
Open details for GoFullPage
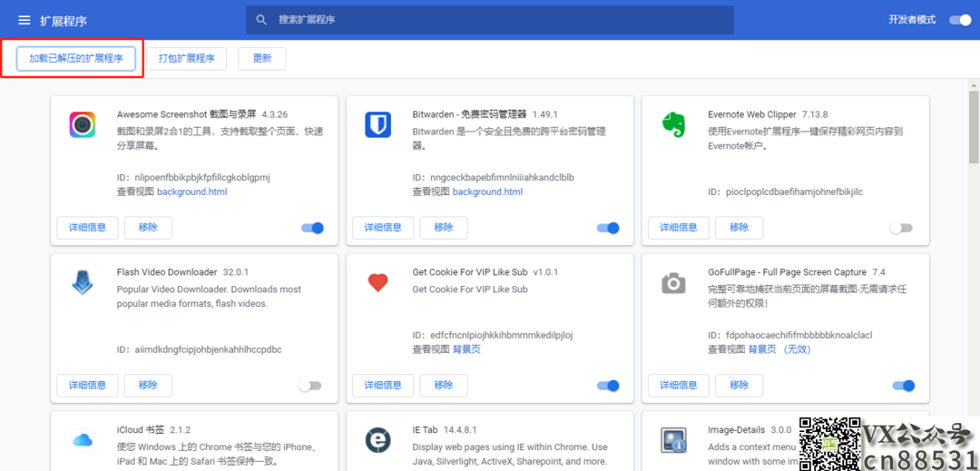[x=679, y=386]
